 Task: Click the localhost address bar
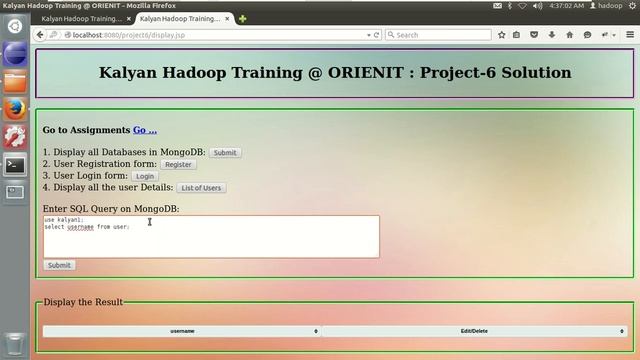click(216, 35)
